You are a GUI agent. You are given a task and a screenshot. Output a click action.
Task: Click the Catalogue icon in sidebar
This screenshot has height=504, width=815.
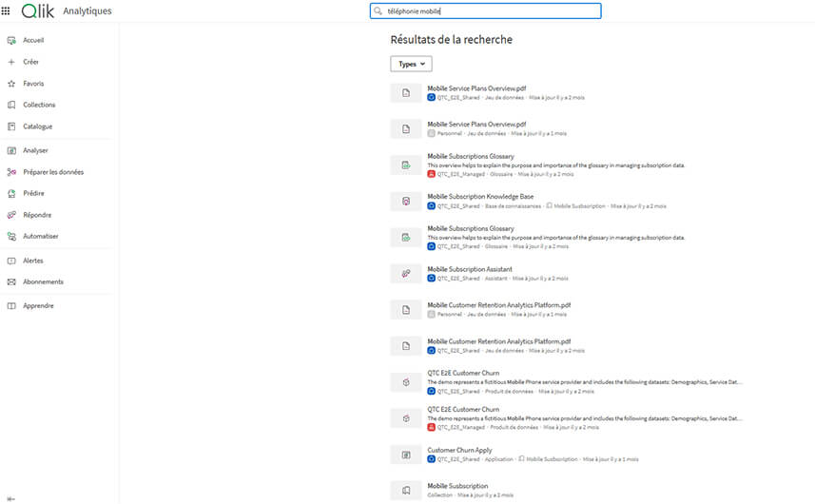[11, 126]
